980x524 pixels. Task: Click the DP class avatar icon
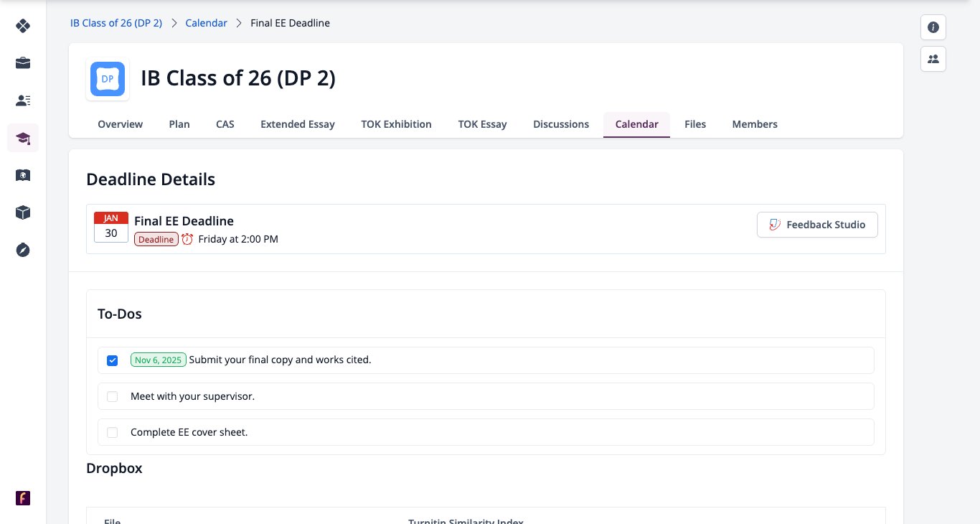108,79
